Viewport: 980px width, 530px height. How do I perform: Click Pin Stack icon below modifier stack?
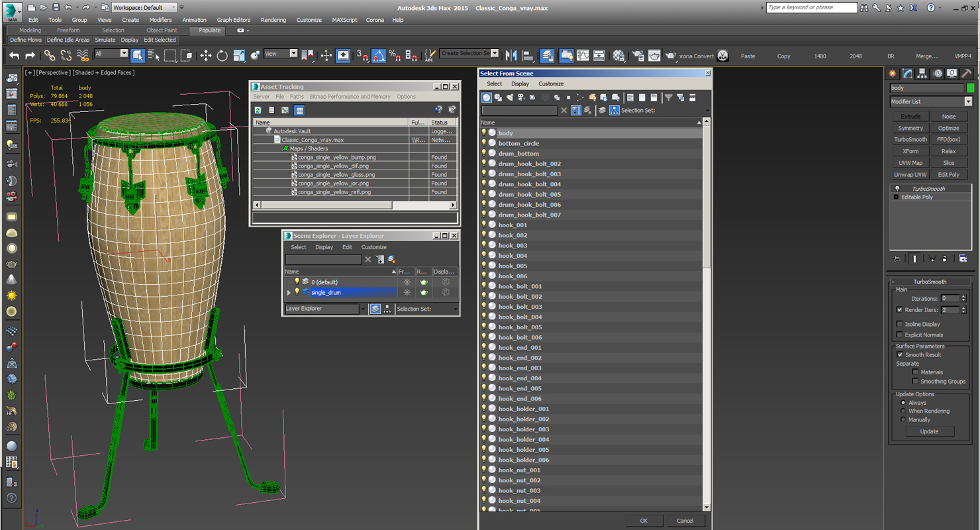click(x=897, y=259)
